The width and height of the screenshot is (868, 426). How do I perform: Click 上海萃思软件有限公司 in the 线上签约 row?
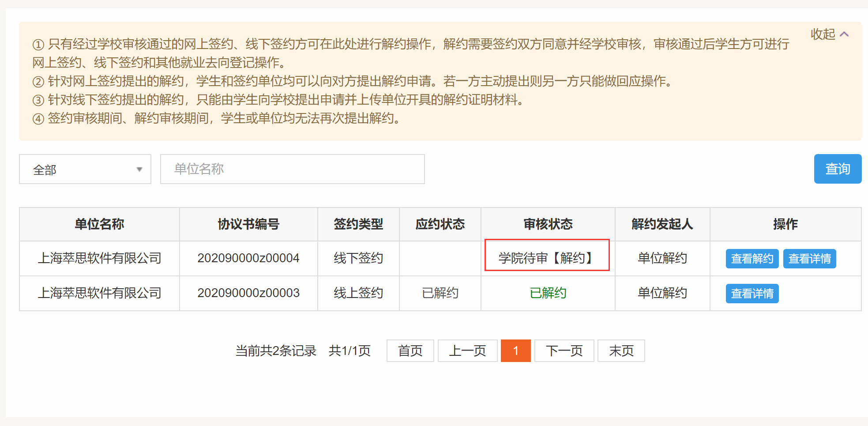[99, 293]
